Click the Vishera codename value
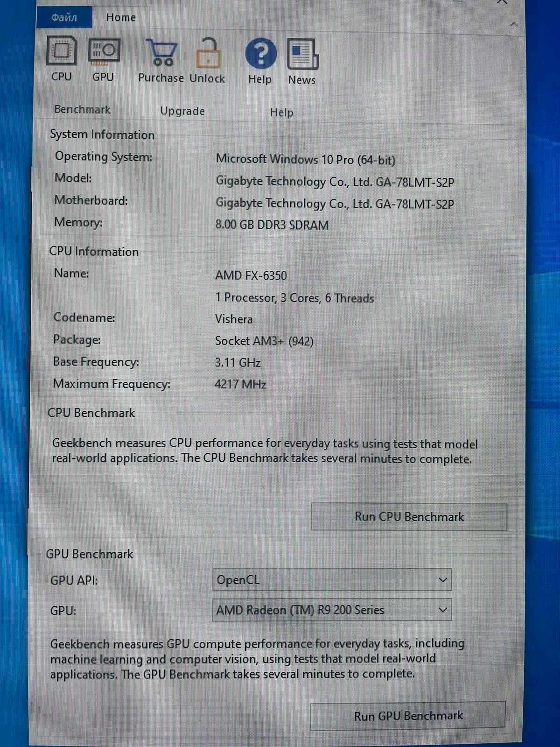The height and width of the screenshot is (747, 560). [234, 319]
